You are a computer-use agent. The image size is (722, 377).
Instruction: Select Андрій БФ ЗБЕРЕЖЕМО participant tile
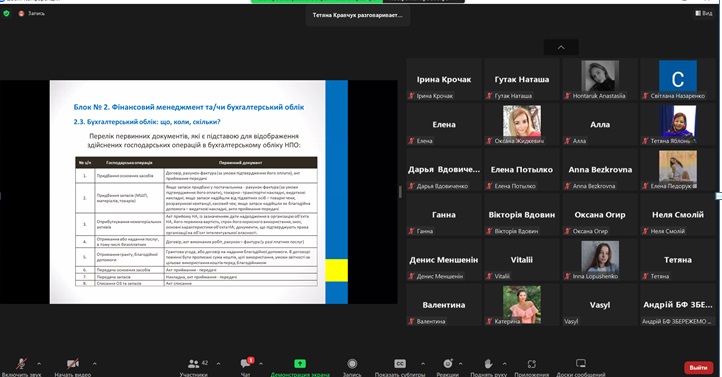click(x=678, y=305)
